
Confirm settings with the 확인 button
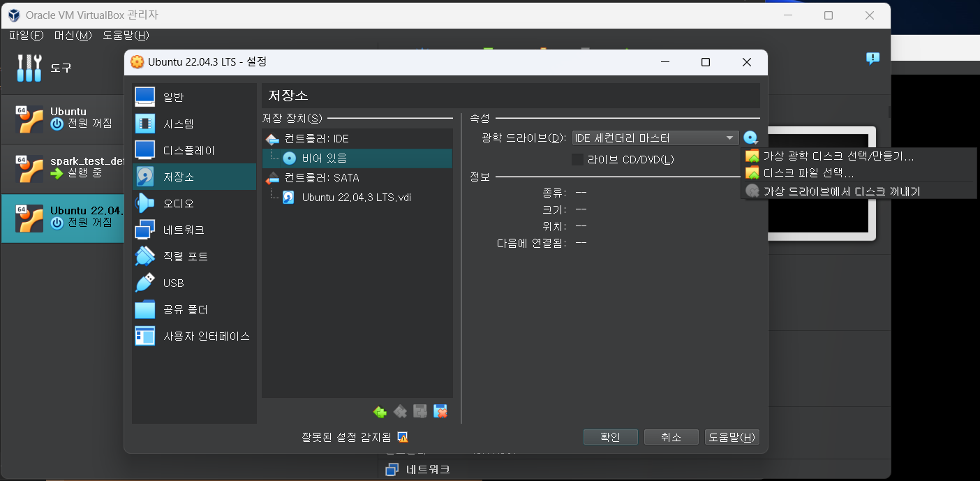(x=610, y=437)
